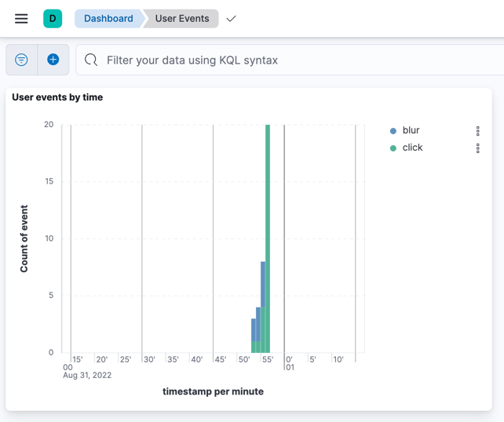Image resolution: width=504 pixels, height=422 pixels.
Task: Click the 'timestamp per minute' axis title
Action: point(213,391)
